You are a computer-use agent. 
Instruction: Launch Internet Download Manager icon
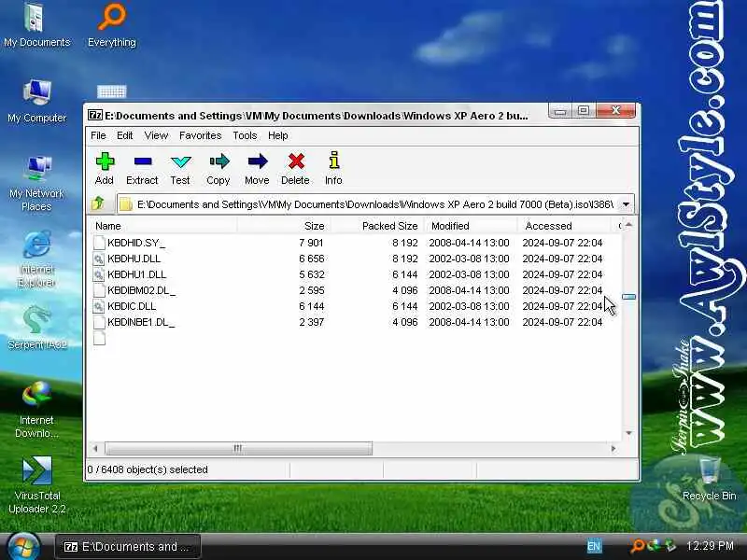(36, 410)
